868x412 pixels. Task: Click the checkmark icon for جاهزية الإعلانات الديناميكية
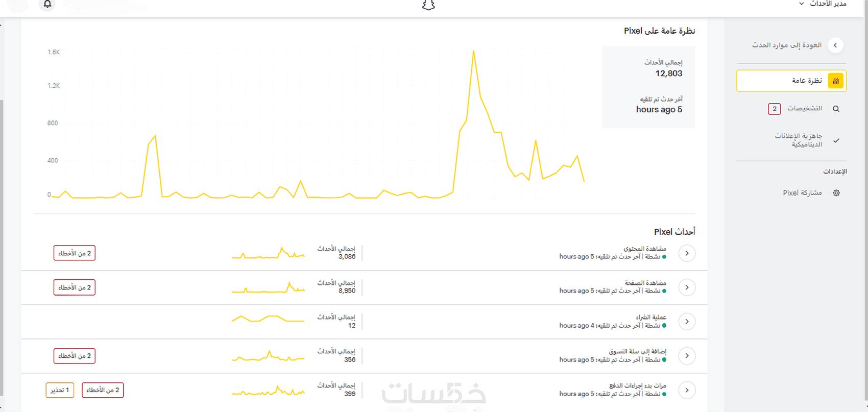point(836,140)
